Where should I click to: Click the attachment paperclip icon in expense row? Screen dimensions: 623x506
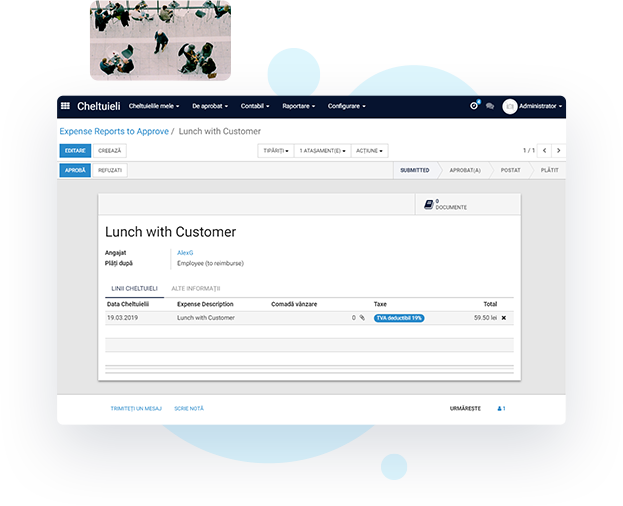[x=363, y=318]
